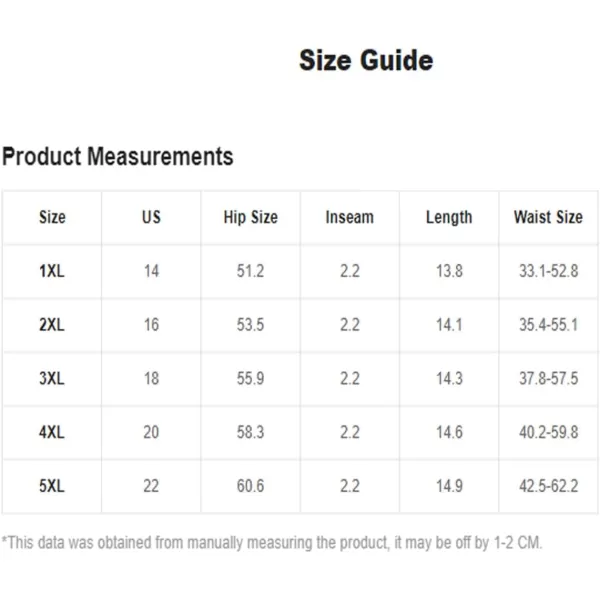600x600 pixels.
Task: Click the 60.6 hip size cell
Action: click(250, 486)
